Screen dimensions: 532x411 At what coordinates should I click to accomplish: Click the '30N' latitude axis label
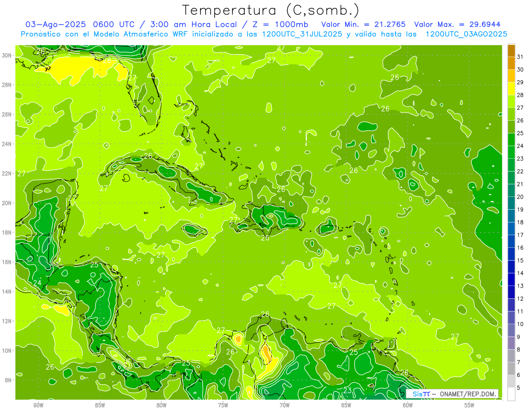tap(7, 55)
